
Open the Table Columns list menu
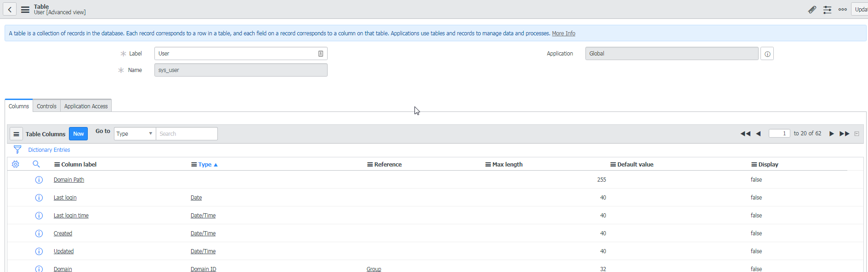16,134
